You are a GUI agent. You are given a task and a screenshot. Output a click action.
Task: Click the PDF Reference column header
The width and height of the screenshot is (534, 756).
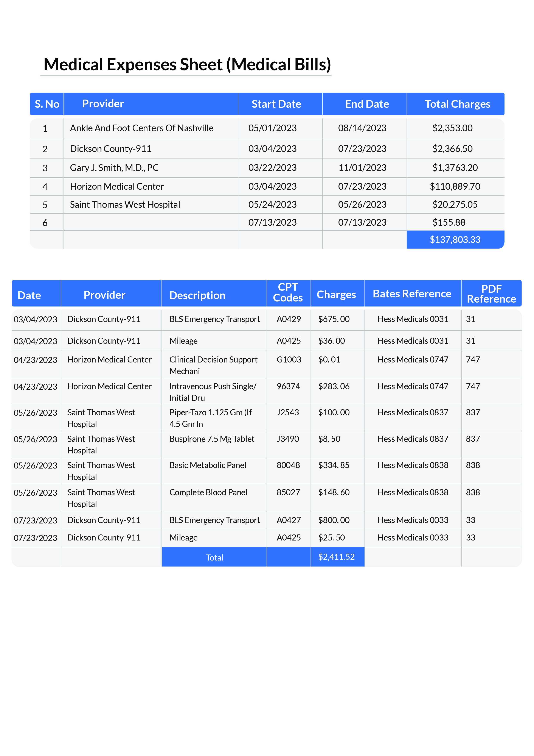[492, 294]
